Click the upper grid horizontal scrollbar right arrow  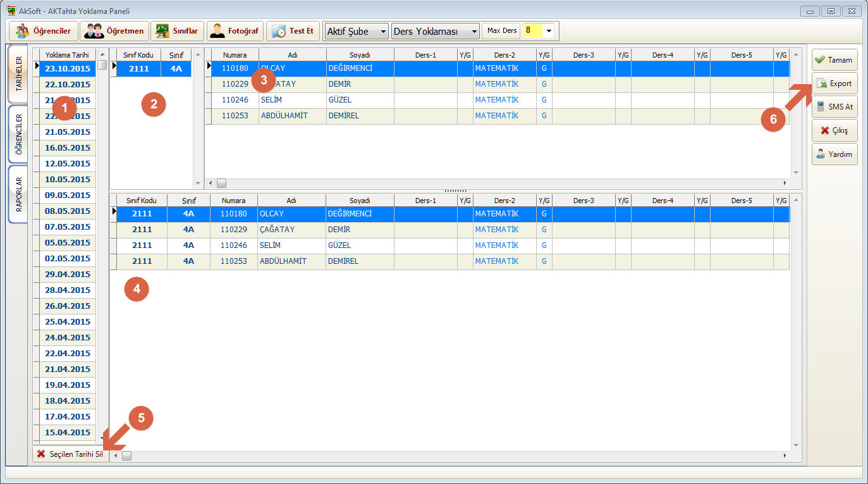785,183
